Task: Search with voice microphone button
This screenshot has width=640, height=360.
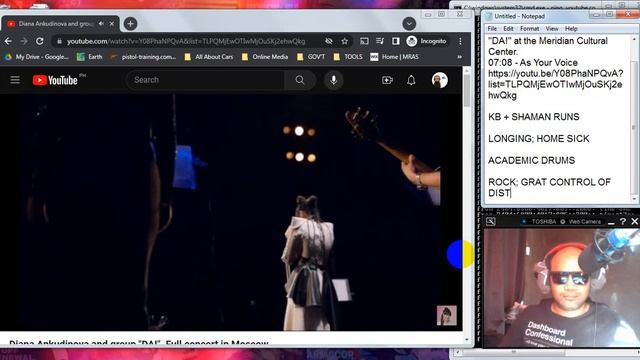Action: pos(333,80)
